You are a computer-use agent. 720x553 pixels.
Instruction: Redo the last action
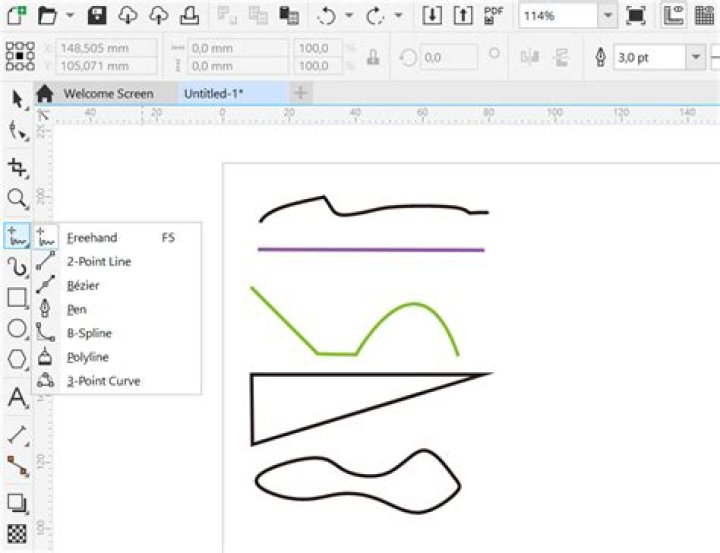(x=375, y=16)
